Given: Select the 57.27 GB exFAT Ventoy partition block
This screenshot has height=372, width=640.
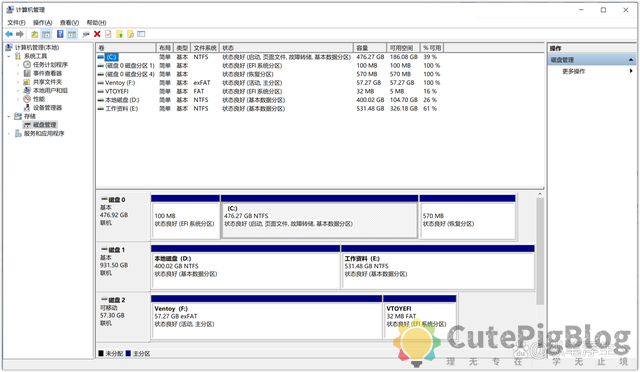Looking at the screenshot, I should tap(267, 317).
